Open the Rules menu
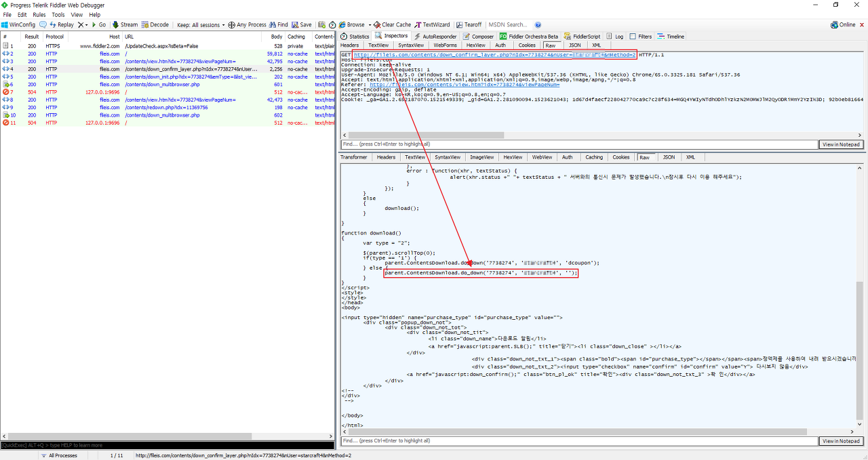 (39, 14)
